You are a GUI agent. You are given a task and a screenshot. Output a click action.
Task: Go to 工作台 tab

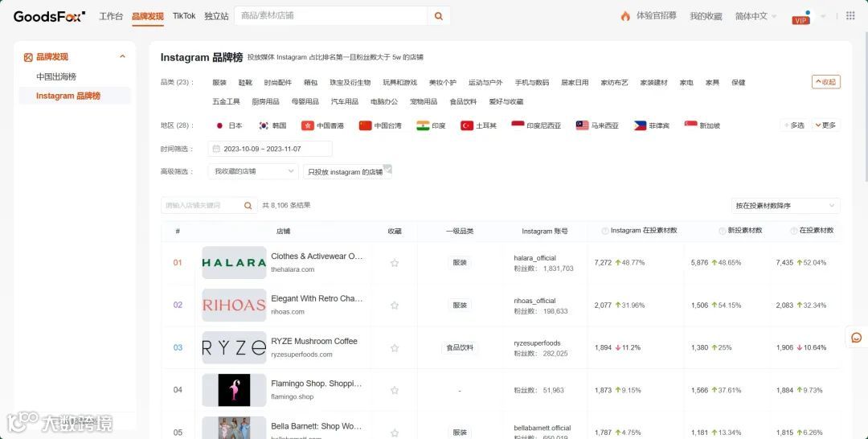111,16
